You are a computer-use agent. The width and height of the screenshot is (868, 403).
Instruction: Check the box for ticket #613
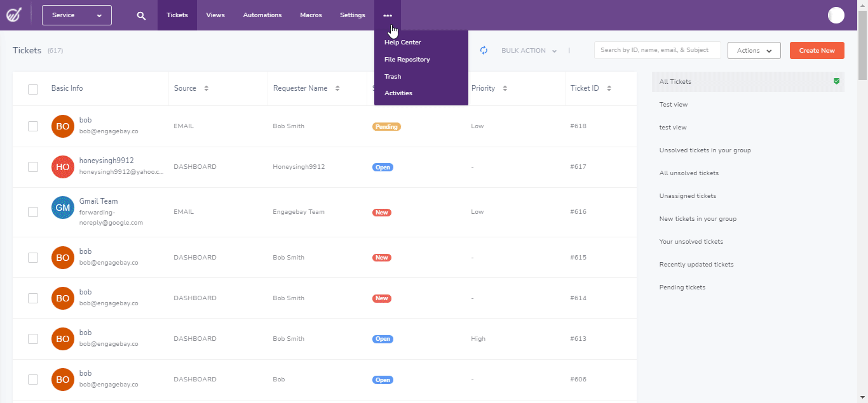coord(33,339)
